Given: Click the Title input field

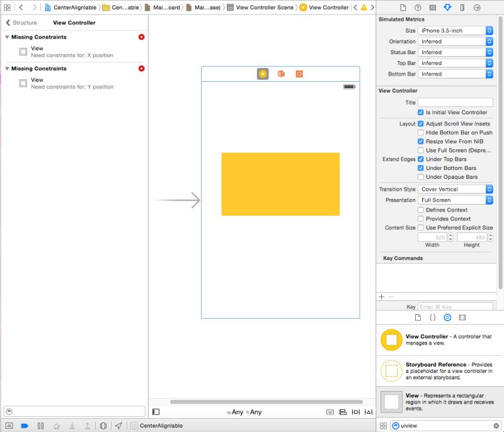Looking at the screenshot, I should pos(456,102).
